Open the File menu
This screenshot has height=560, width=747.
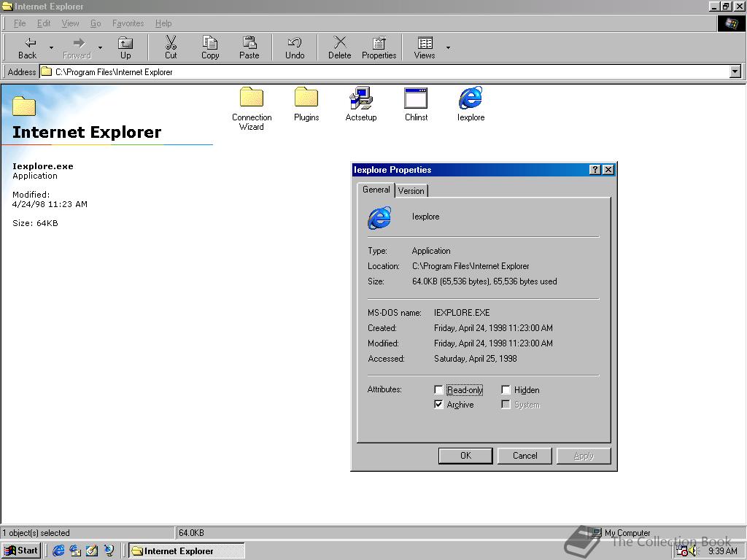coord(20,23)
